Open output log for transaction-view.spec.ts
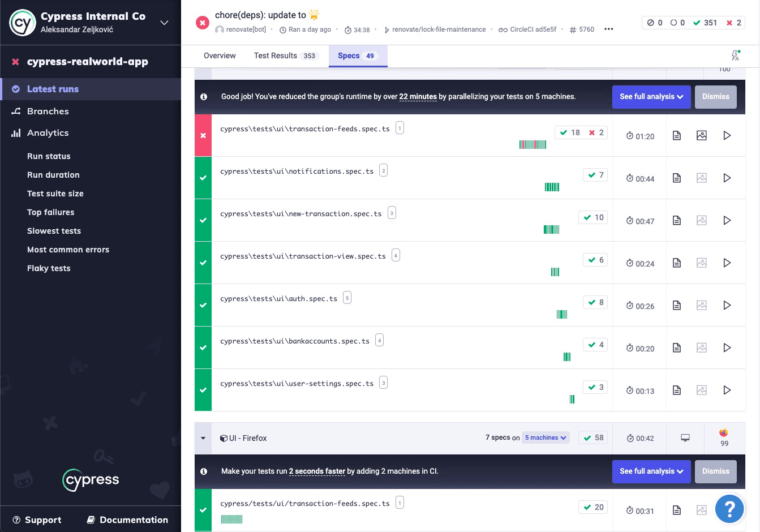760x532 pixels. tap(676, 263)
